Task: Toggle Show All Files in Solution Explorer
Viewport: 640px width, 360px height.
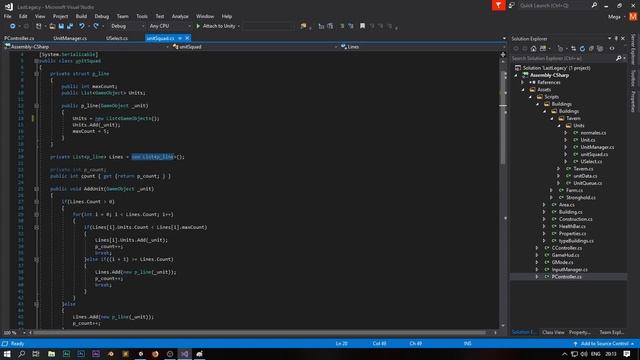Action: pyautogui.click(x=600, y=49)
